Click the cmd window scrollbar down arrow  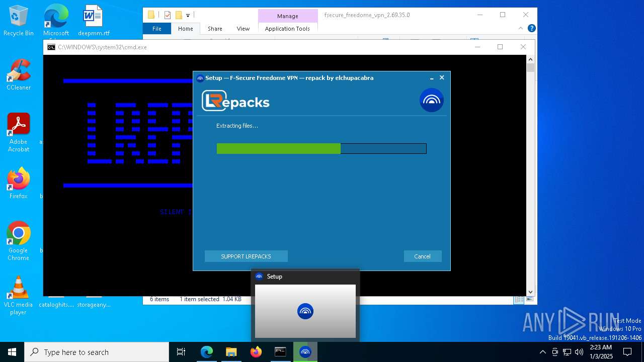pyautogui.click(x=530, y=292)
